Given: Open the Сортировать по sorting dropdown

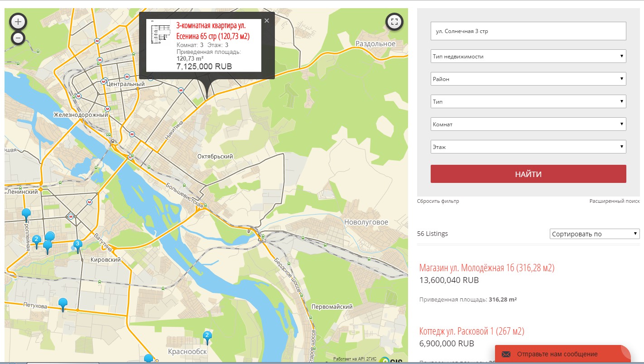Looking at the screenshot, I should [595, 234].
